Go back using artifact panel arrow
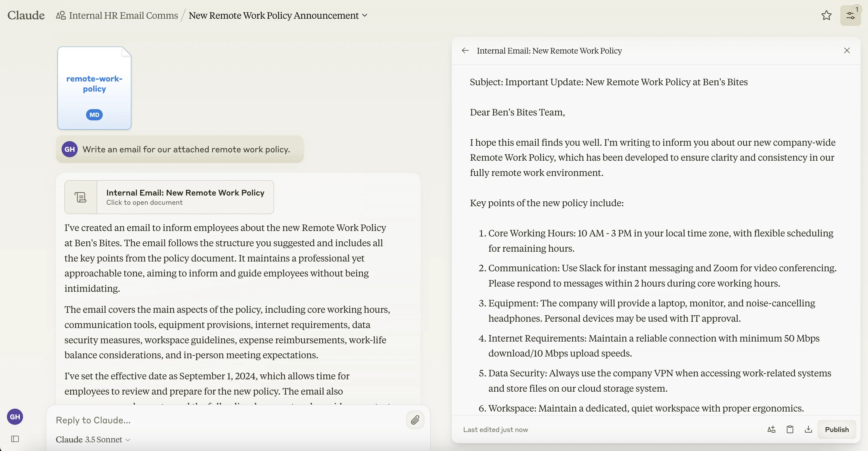 click(x=465, y=51)
